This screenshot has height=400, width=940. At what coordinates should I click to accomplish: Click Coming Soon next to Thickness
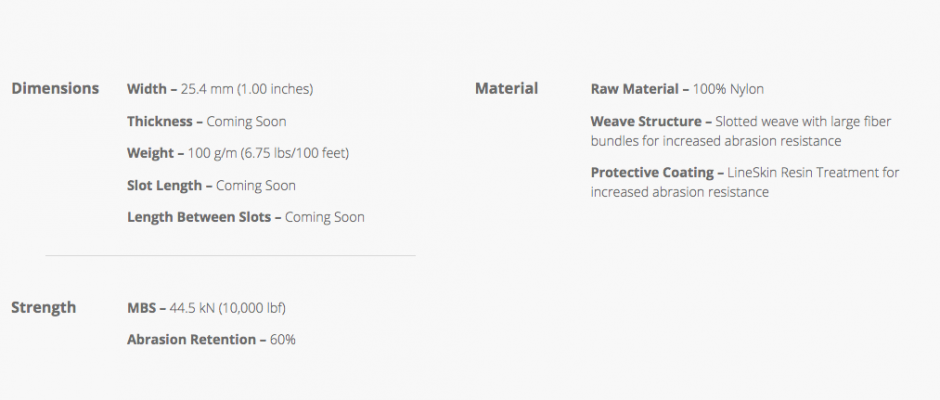[x=246, y=121]
